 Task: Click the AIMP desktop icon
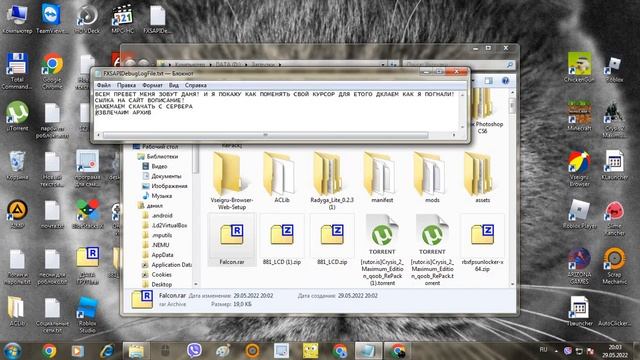click(17, 214)
